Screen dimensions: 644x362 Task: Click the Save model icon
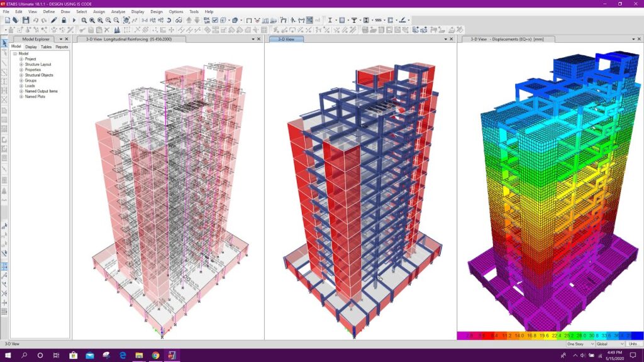pyautogui.click(x=25, y=19)
